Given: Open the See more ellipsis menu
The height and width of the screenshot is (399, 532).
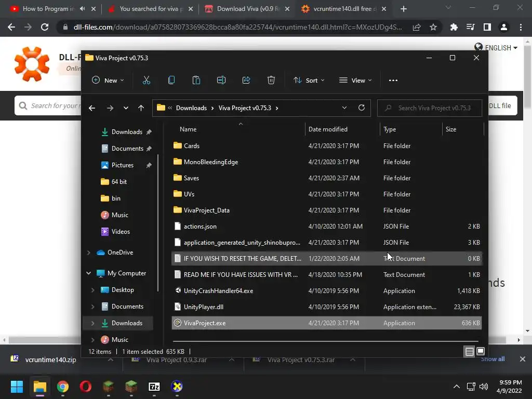Looking at the screenshot, I should tap(393, 81).
